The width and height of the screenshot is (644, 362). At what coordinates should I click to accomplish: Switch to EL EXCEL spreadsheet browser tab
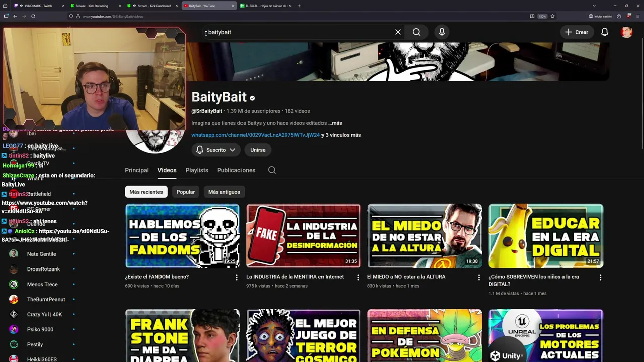click(x=266, y=6)
